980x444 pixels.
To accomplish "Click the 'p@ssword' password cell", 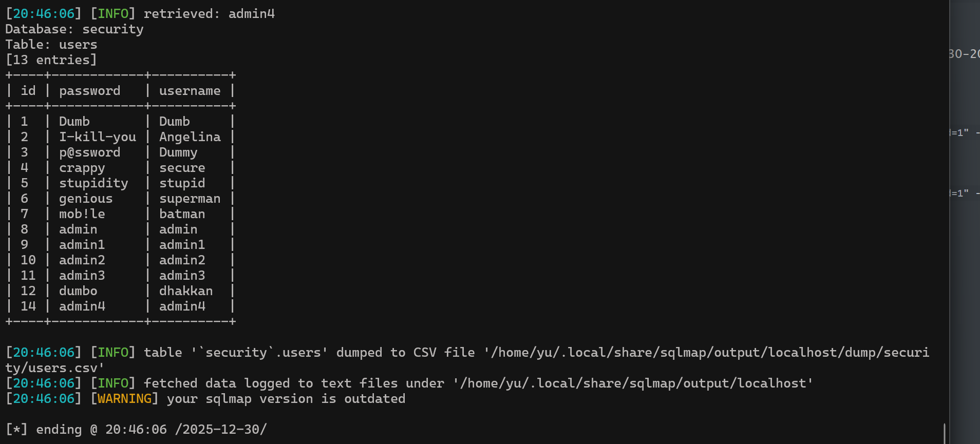I will [89, 152].
